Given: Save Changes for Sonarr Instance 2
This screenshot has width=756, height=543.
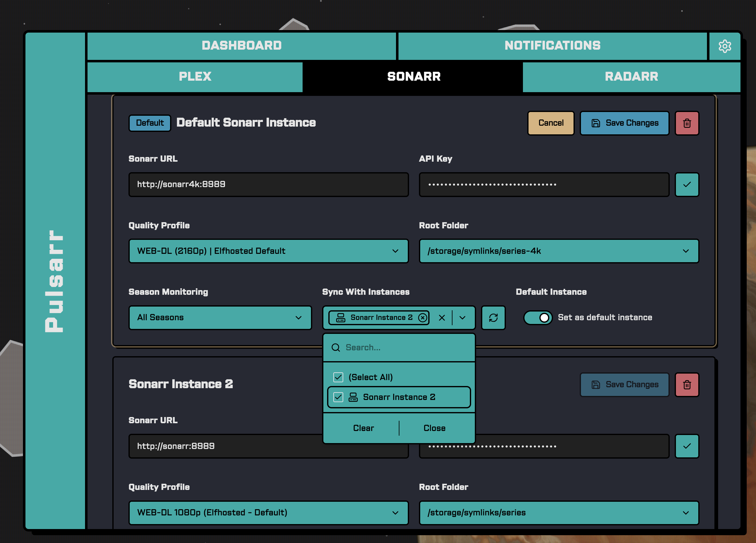Looking at the screenshot, I should [624, 384].
